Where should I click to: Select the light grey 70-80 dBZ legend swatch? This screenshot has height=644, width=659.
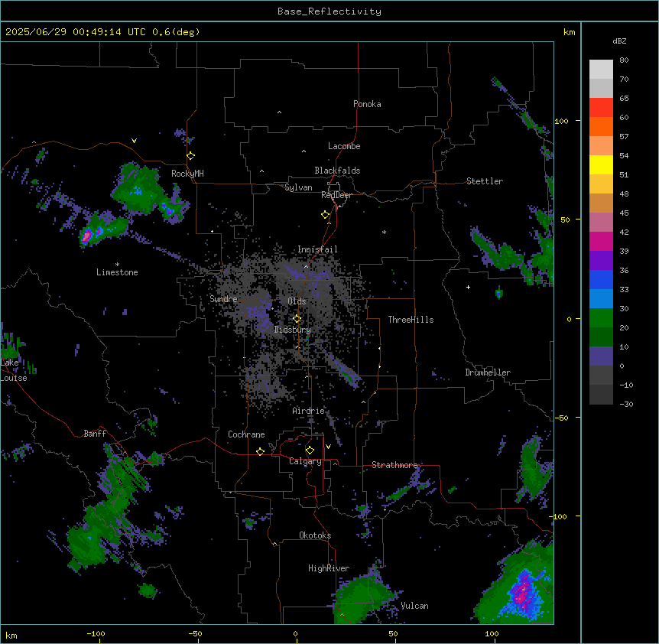(601, 70)
